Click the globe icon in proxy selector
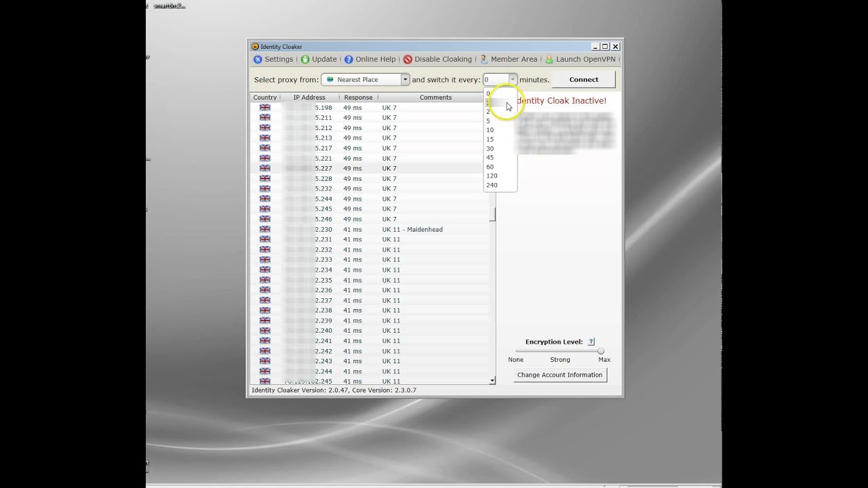Viewport: 868px width, 488px height. pos(330,79)
